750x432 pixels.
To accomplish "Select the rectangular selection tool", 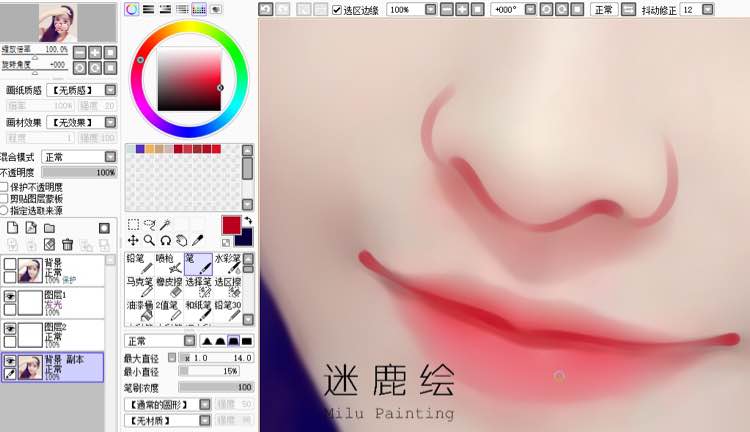I will (133, 224).
